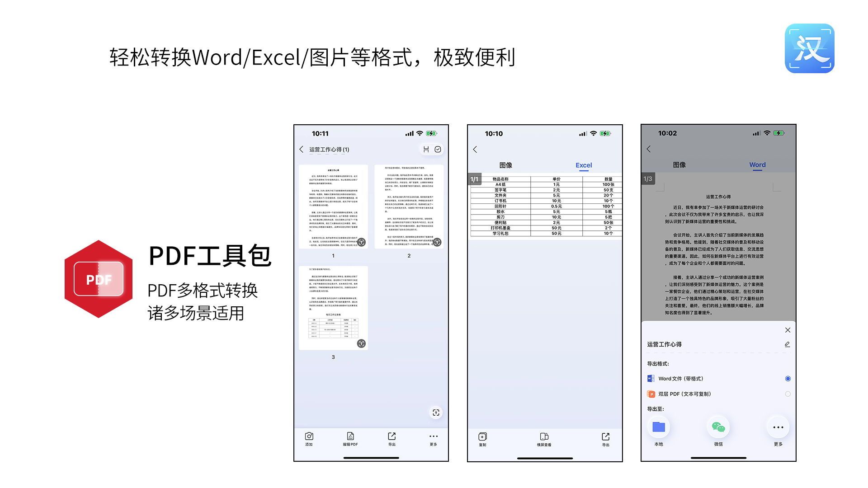868x488 pixels.
Task: Tap the 复制 copy icon
Action: click(x=482, y=437)
